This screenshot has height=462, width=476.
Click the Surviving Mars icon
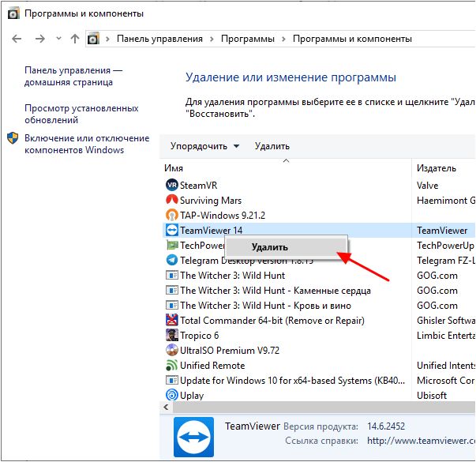click(172, 200)
